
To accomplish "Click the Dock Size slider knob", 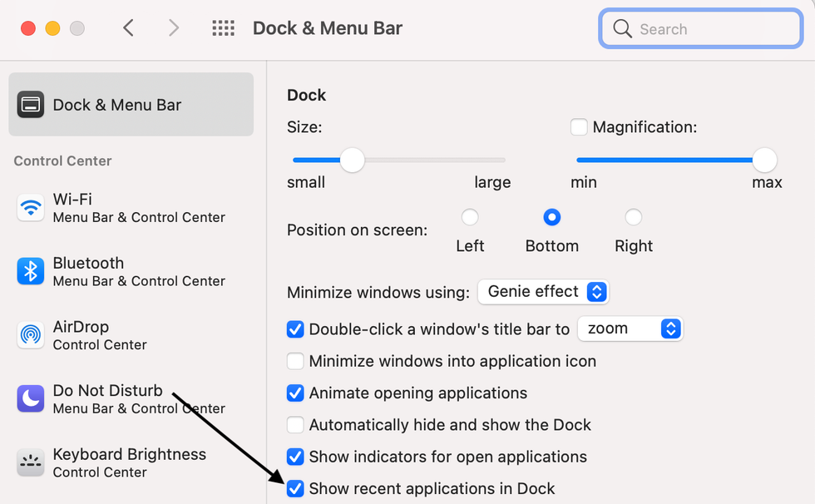I will point(353,160).
